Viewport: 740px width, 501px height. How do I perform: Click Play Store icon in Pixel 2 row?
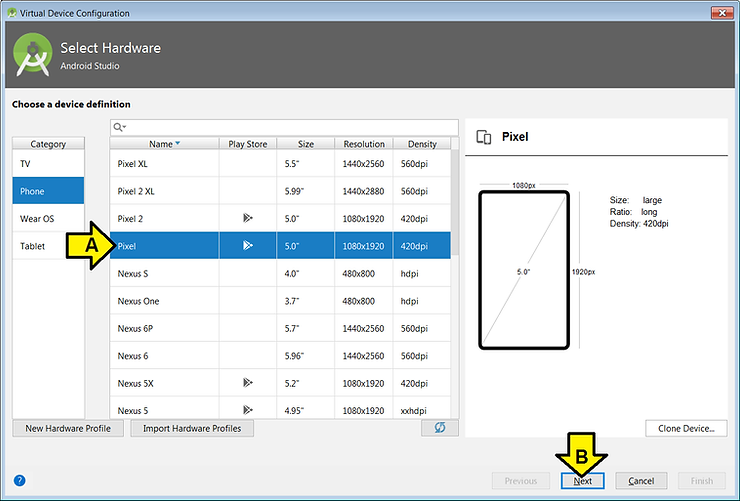(247, 217)
